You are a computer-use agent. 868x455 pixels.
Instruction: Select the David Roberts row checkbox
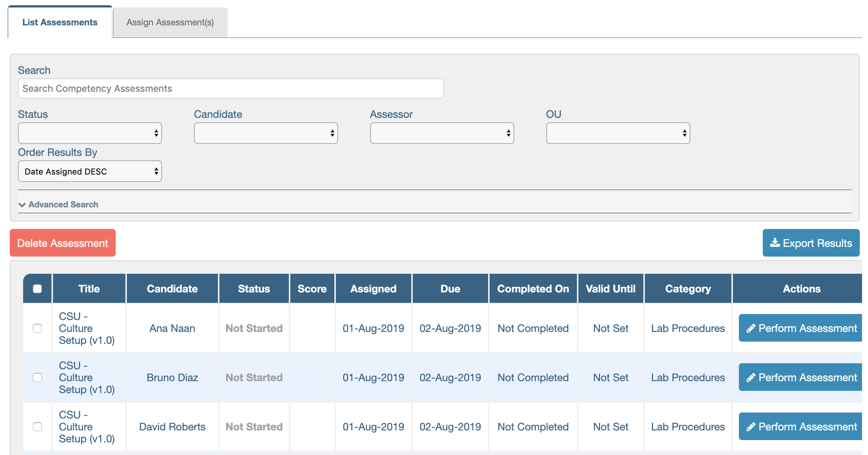pyautogui.click(x=37, y=427)
